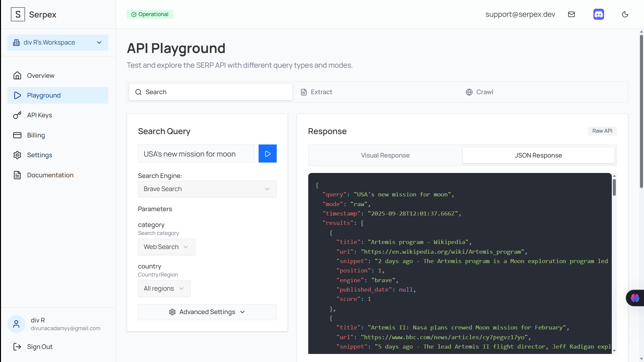Toggle the Raw API option
The height and width of the screenshot is (362, 644).
coord(602,131)
